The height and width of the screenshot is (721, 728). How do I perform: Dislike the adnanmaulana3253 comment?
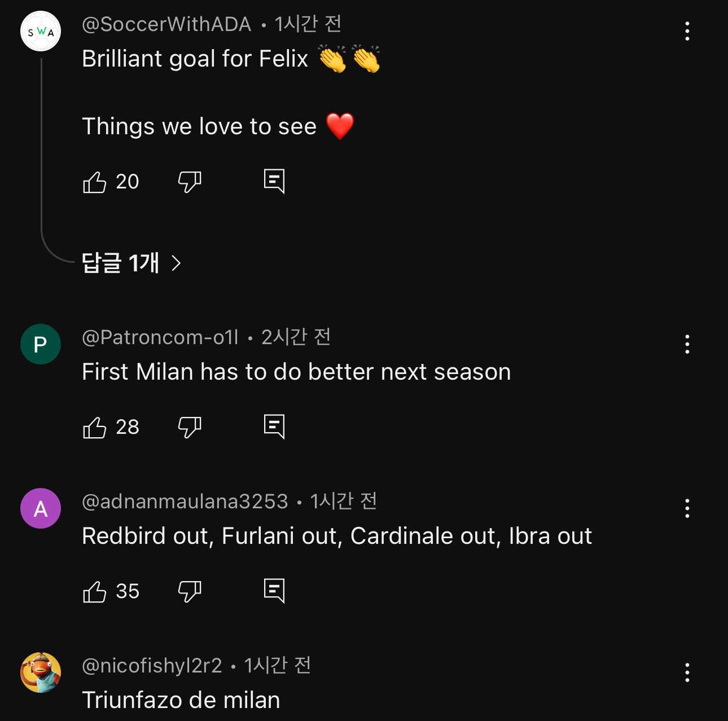click(x=190, y=591)
